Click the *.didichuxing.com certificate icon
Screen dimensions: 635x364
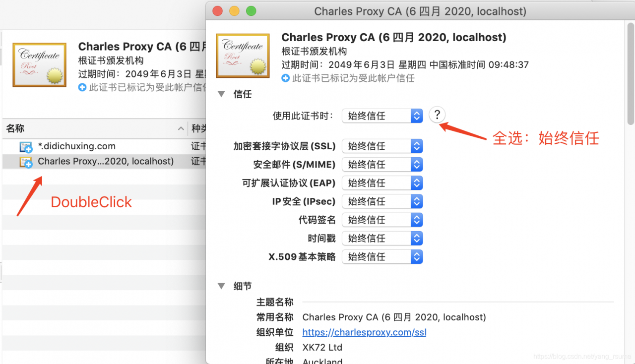pyautogui.click(x=26, y=147)
